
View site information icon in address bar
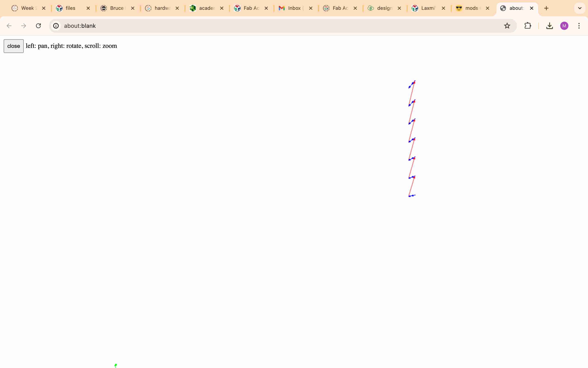(x=56, y=26)
